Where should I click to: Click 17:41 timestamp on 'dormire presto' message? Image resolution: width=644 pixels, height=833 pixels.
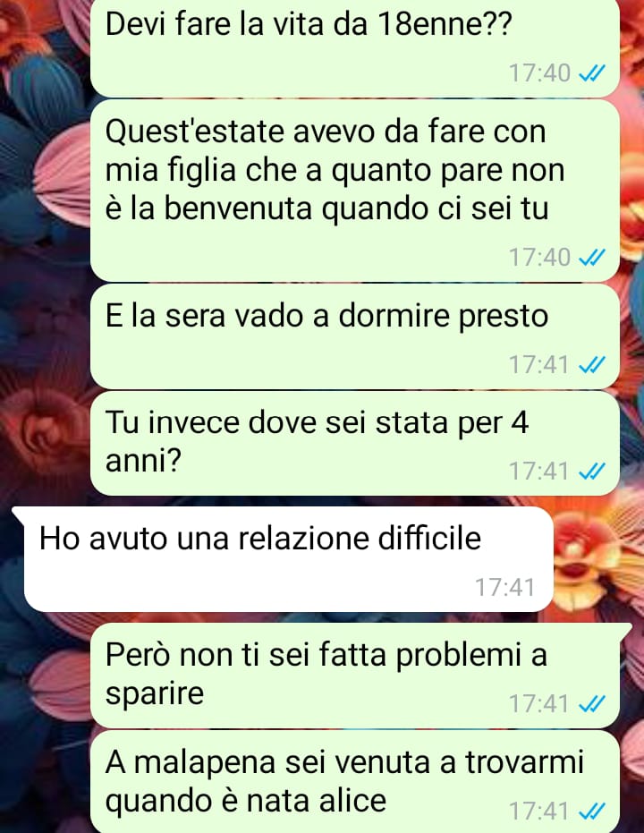[x=539, y=365]
